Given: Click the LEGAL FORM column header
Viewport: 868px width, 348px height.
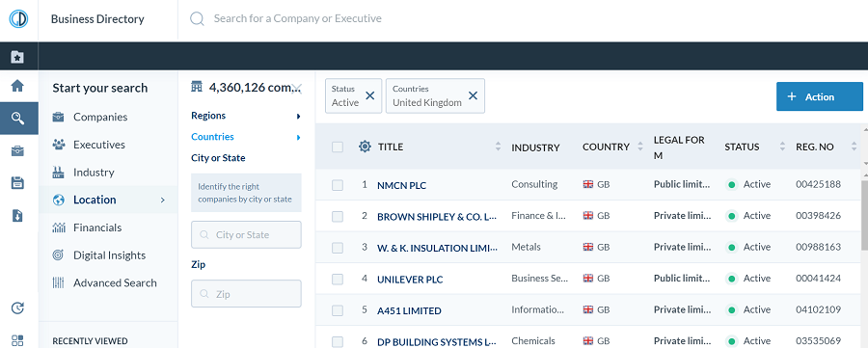Looking at the screenshot, I should pyautogui.click(x=679, y=147).
